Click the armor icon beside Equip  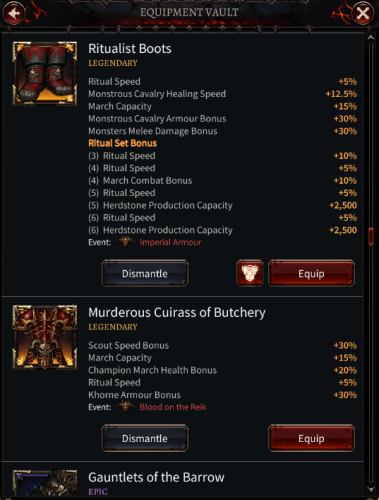[250, 273]
